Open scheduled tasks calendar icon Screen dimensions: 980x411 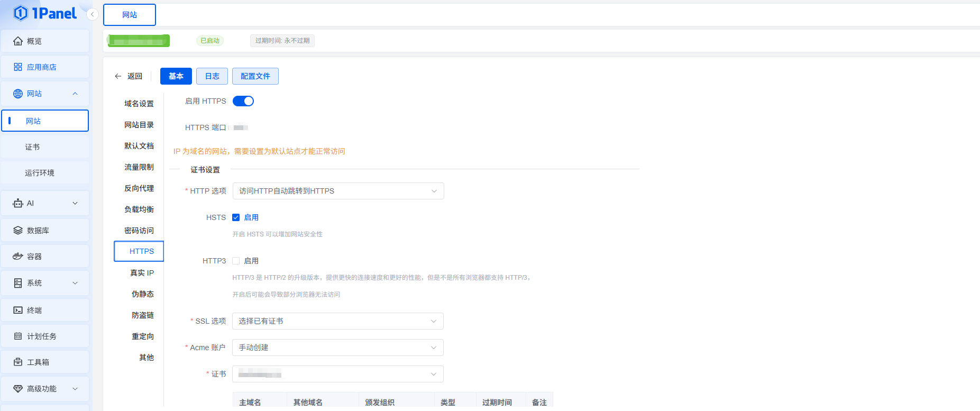(x=18, y=336)
